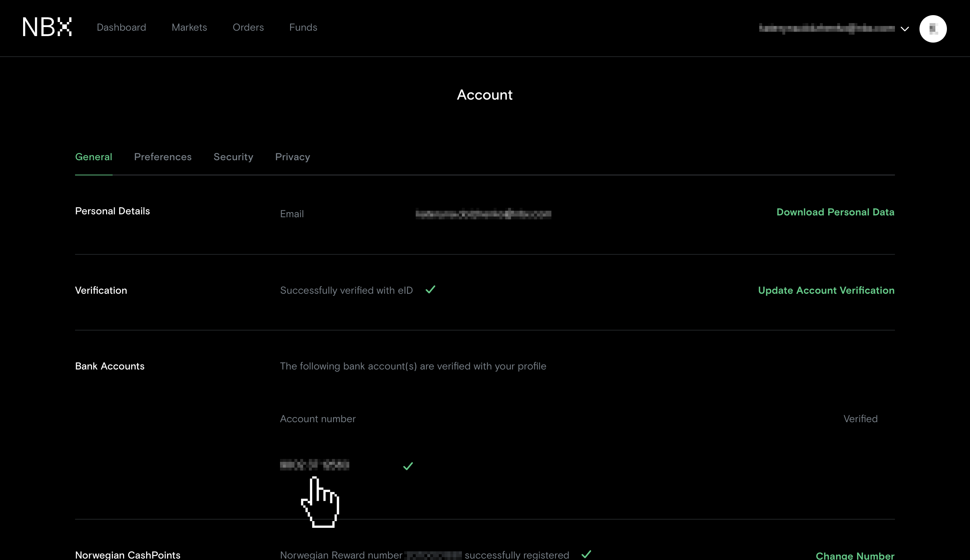Screen dimensions: 970x560
Task: Click the Norwegian Reward registered checkmark
Action: point(586,554)
